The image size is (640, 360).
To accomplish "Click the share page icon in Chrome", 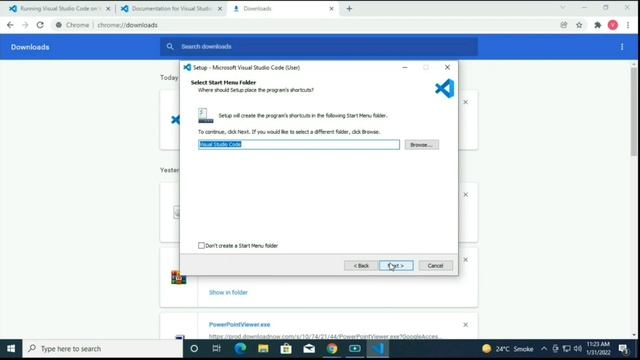I will tap(564, 25).
